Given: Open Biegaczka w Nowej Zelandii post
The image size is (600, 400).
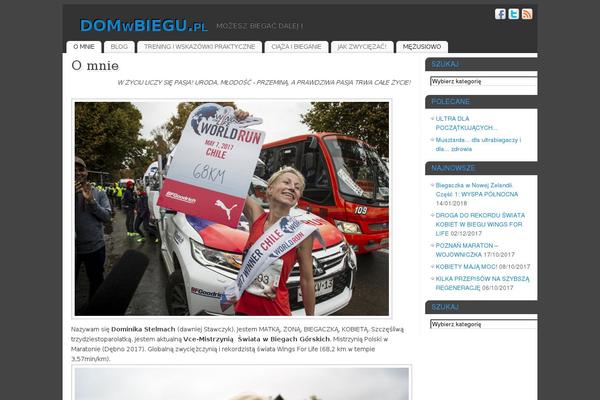Looking at the screenshot, I should click(477, 189).
